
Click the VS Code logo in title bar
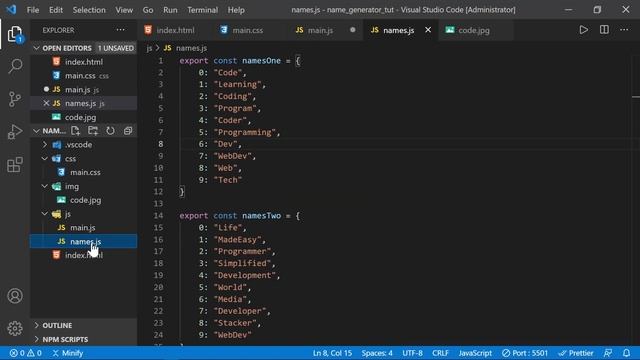pyautogui.click(x=11, y=9)
